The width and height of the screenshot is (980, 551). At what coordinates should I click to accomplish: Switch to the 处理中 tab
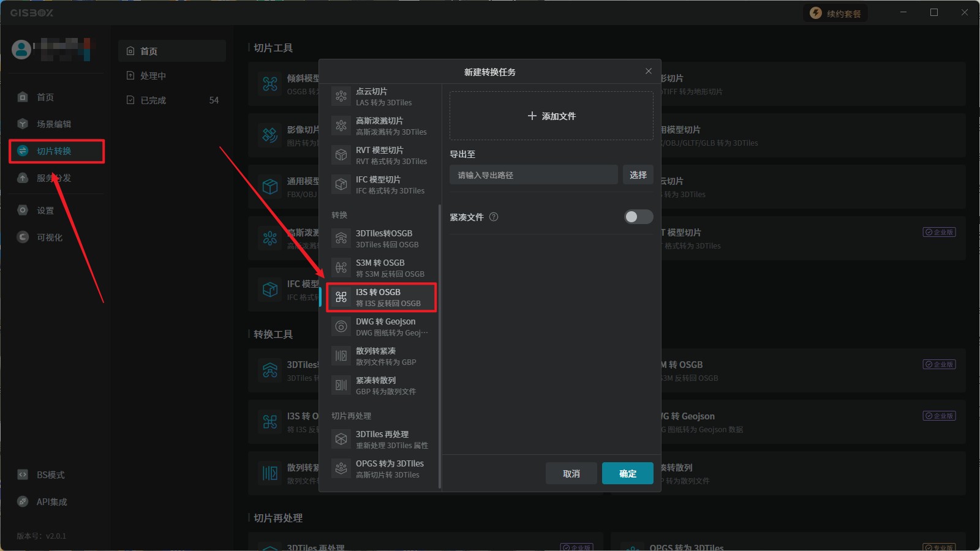(153, 75)
